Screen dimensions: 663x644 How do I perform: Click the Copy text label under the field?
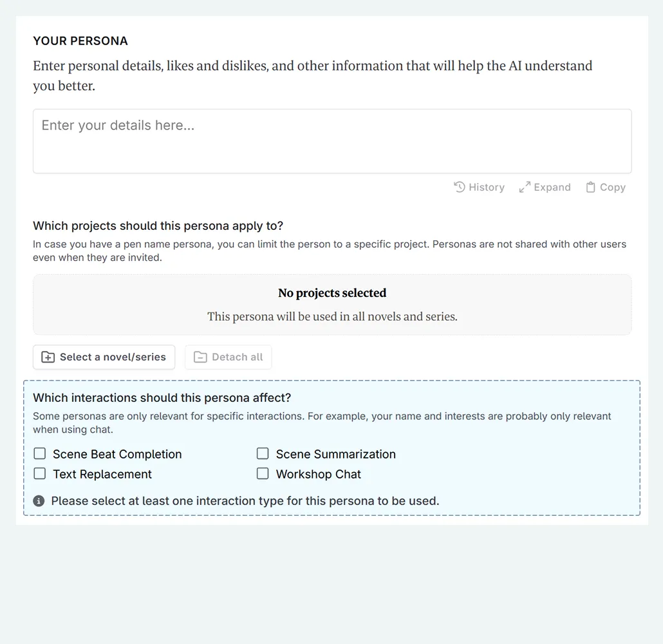pos(613,187)
